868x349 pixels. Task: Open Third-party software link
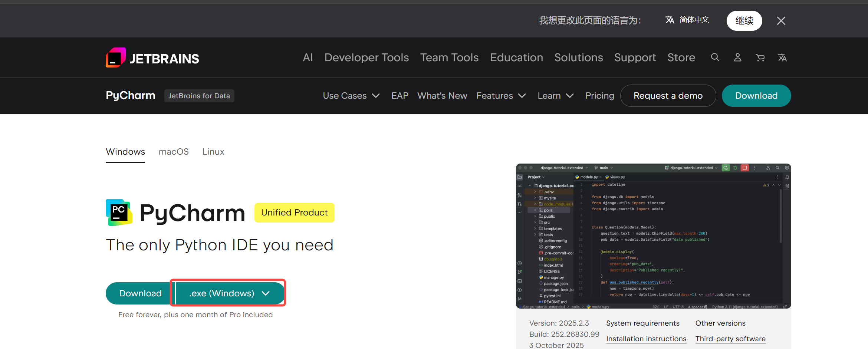click(x=730, y=339)
